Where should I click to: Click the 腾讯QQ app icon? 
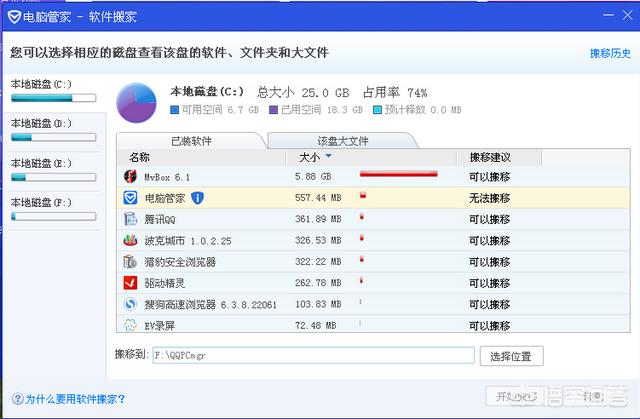(130, 219)
